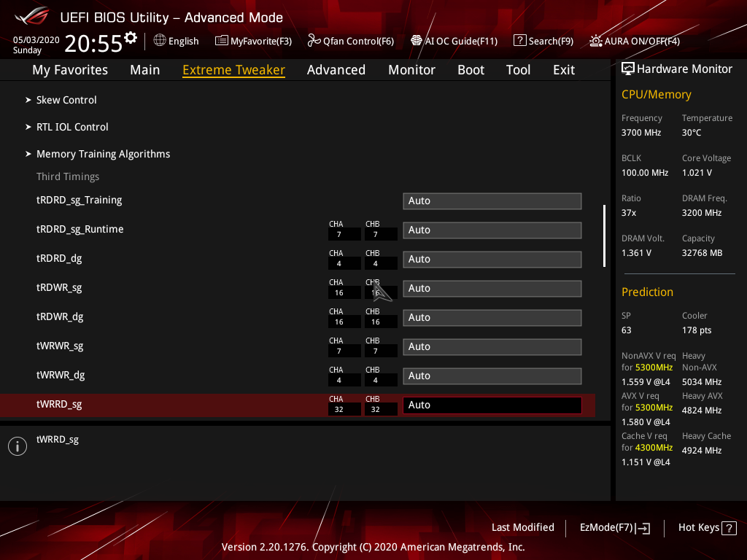This screenshot has width=747, height=560.
Task: Click the tWRWR_dg label
Action: click(x=61, y=376)
